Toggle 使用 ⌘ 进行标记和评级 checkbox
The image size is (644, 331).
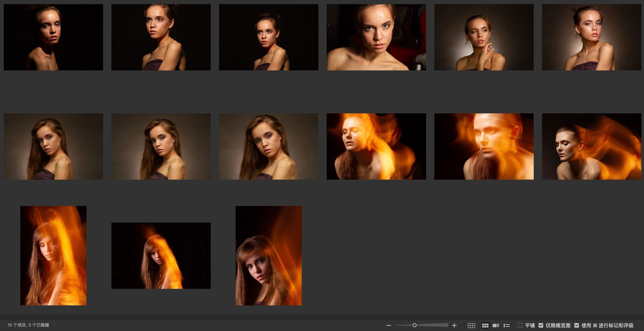tap(577, 325)
